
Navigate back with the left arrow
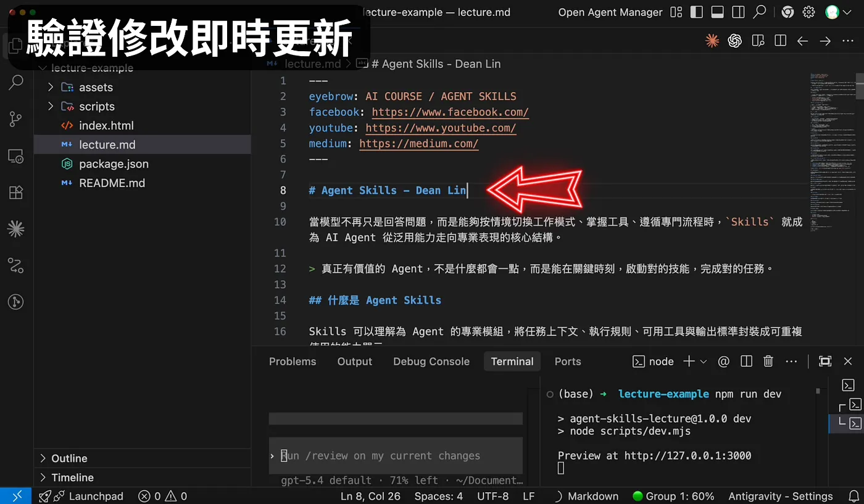[802, 41]
